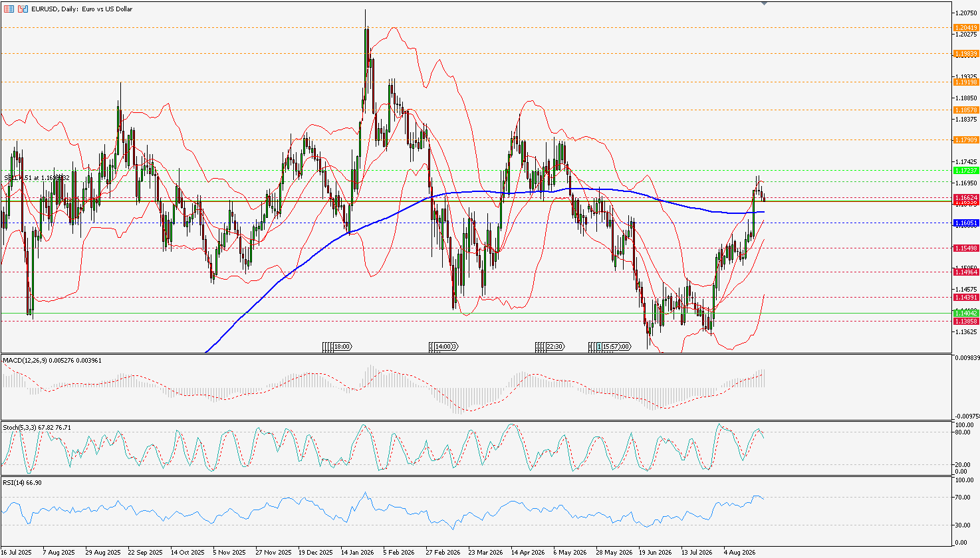The height and width of the screenshot is (558, 980).
Task: Click the red 1.14391 price level tag
Action: (965, 297)
